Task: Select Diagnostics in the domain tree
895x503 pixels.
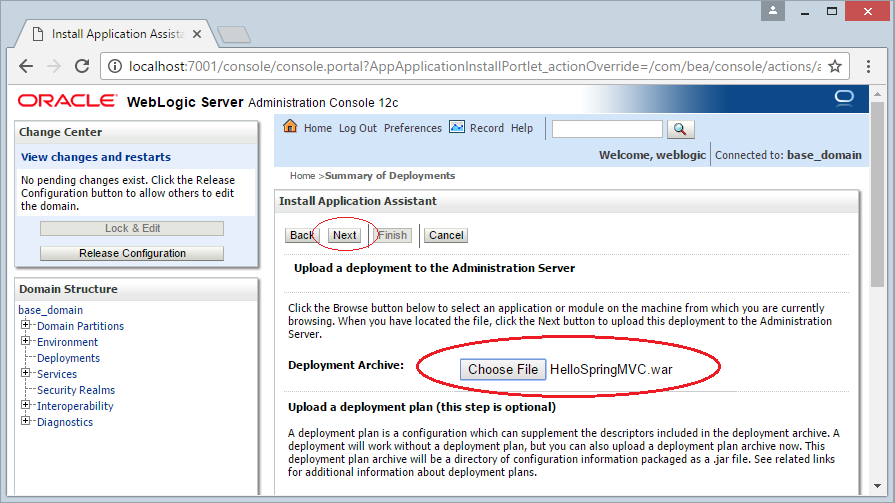Action: pos(65,422)
